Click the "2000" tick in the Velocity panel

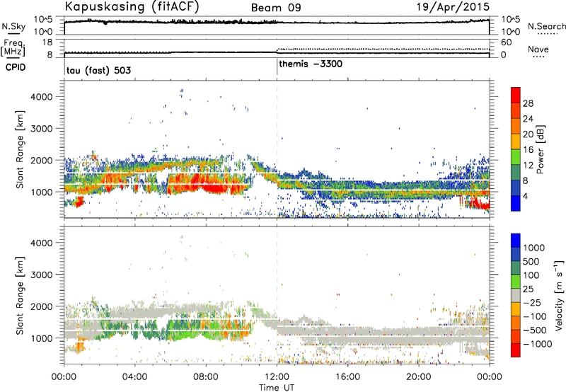pyautogui.click(x=42, y=306)
